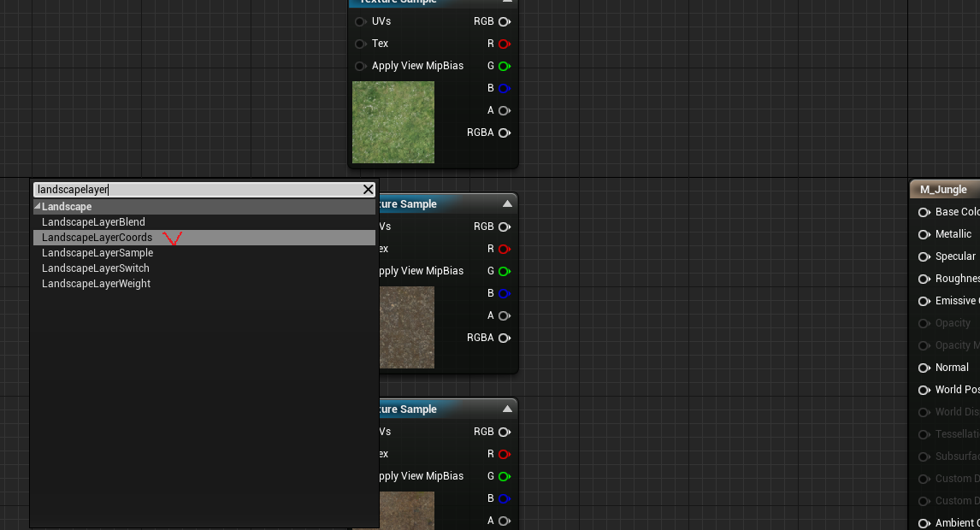This screenshot has height=530, width=980.
Task: Click Emissive input pin on M_Jungle
Action: [x=924, y=301]
